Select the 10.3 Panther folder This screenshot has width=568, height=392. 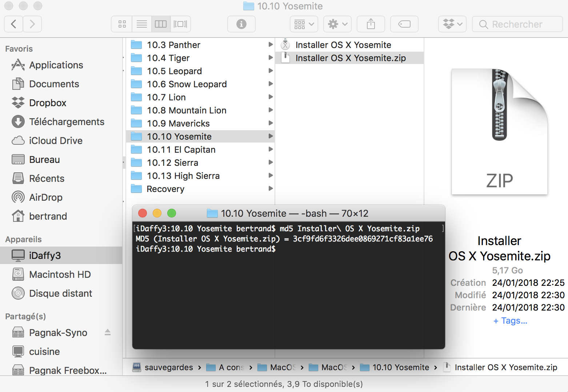click(200, 45)
